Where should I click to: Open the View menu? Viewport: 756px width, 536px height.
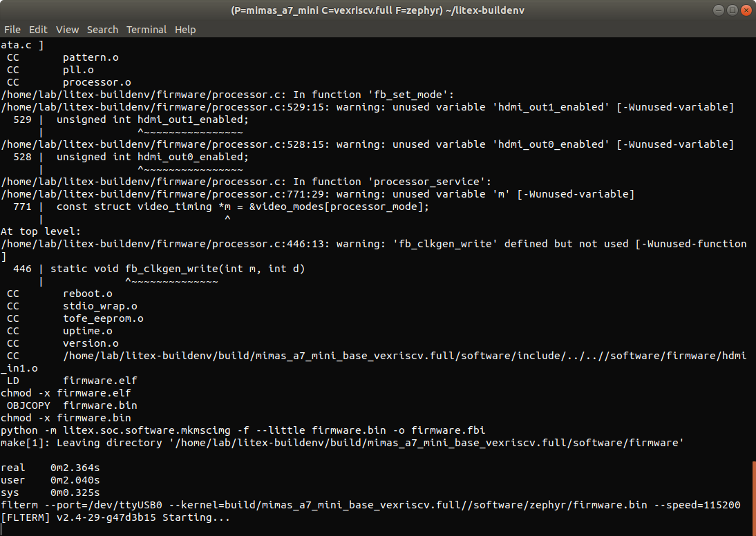click(x=67, y=30)
